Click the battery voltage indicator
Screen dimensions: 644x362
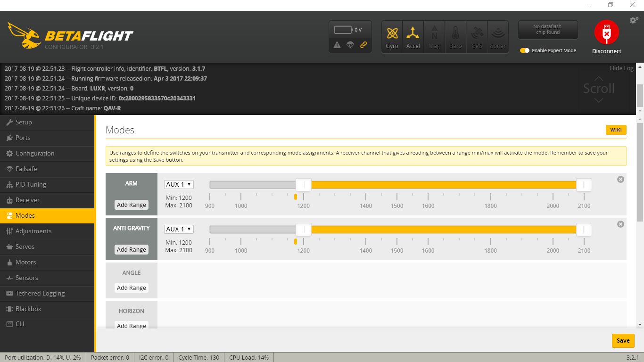click(x=348, y=30)
